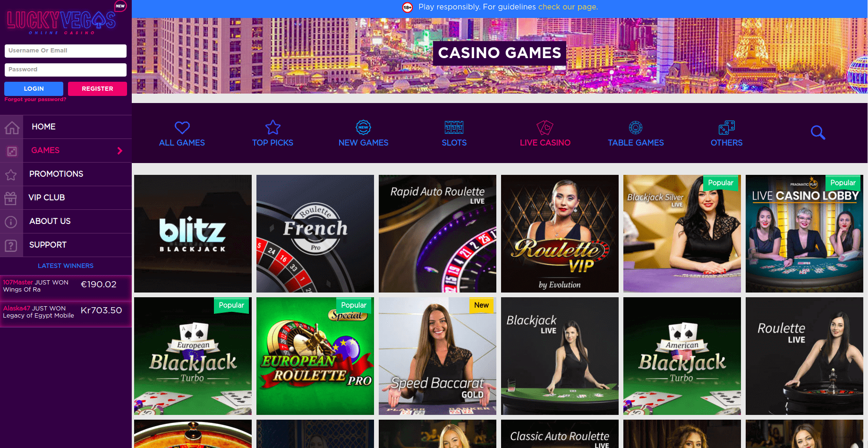Viewport: 868px width, 448px height.
Task: Focus the Username Or Email field
Action: (66, 51)
